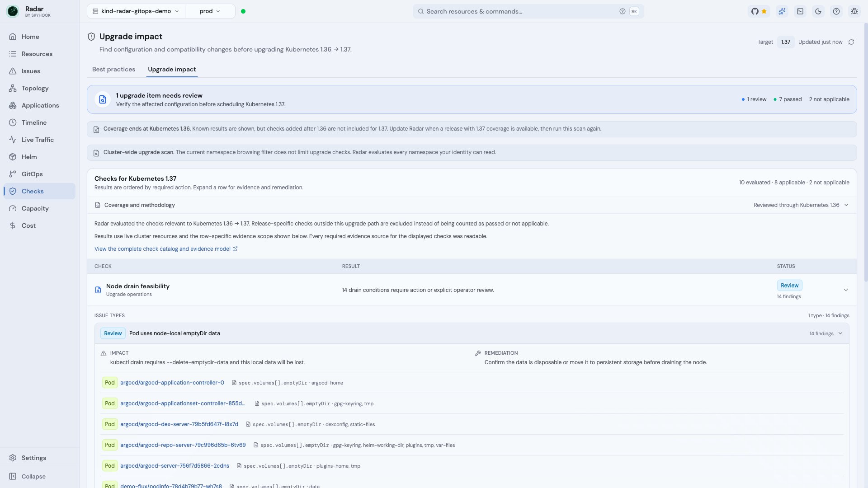Click the Checks shield icon

[x=13, y=191]
